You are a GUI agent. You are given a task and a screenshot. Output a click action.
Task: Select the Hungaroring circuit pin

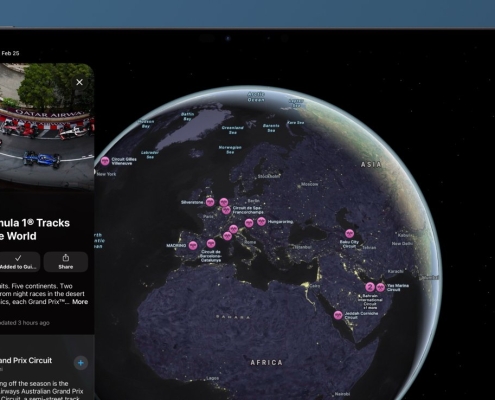click(261, 221)
